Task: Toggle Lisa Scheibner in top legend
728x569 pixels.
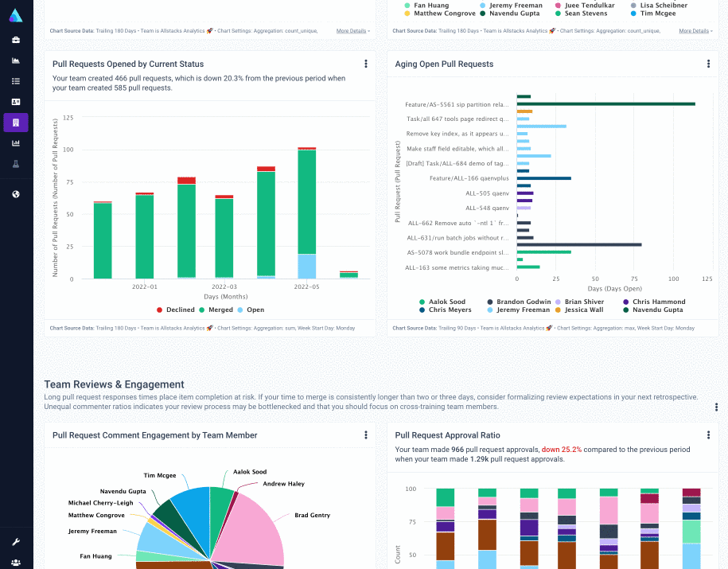Action: [x=660, y=5]
